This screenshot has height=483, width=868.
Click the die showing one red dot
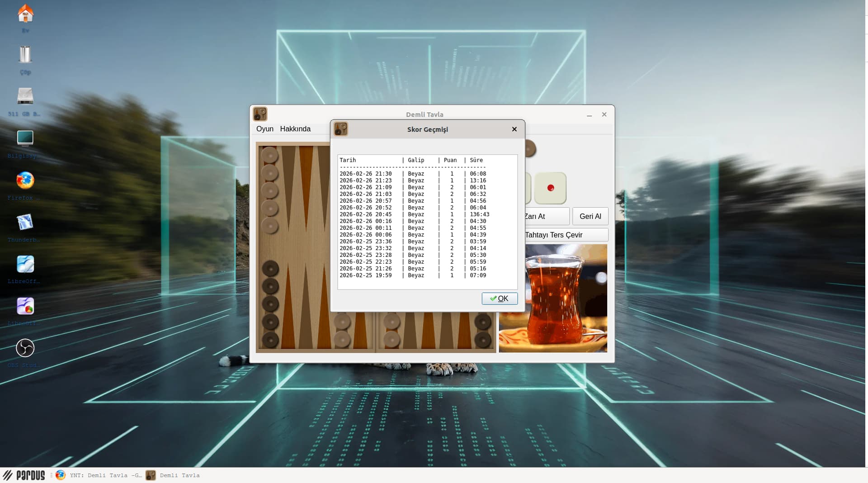click(550, 188)
